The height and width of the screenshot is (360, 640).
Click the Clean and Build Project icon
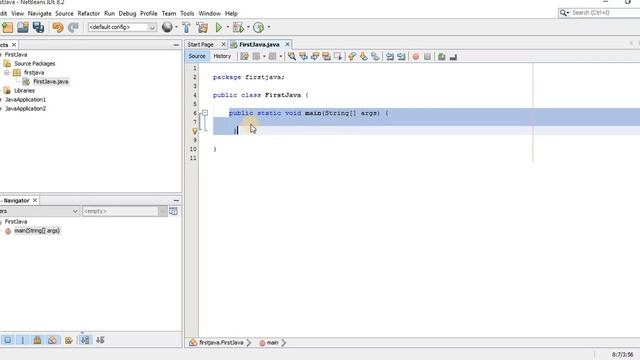(x=202, y=27)
